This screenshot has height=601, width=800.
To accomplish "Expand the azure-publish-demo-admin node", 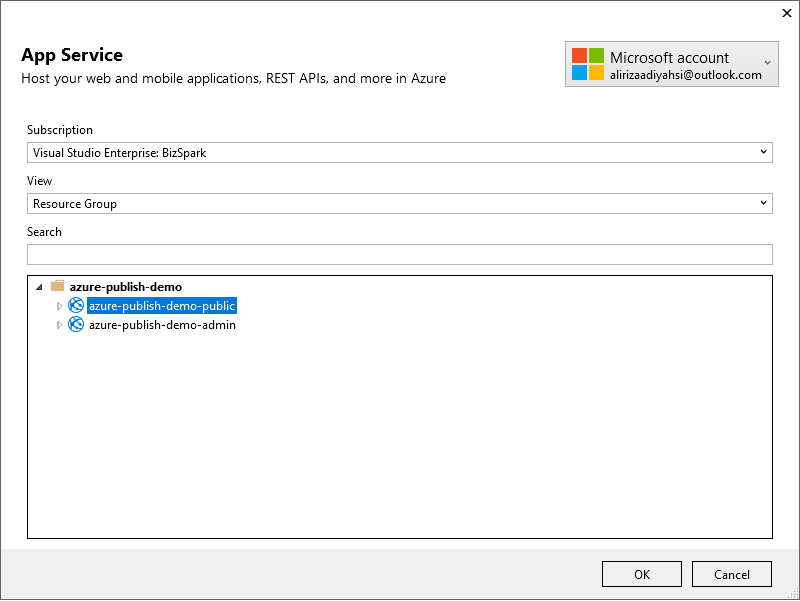I will pyautogui.click(x=59, y=324).
